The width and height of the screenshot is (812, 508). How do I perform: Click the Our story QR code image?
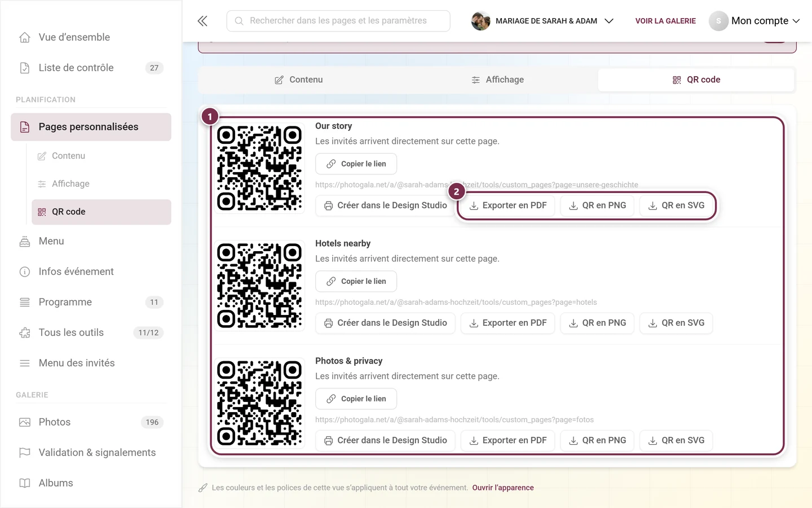(x=259, y=168)
